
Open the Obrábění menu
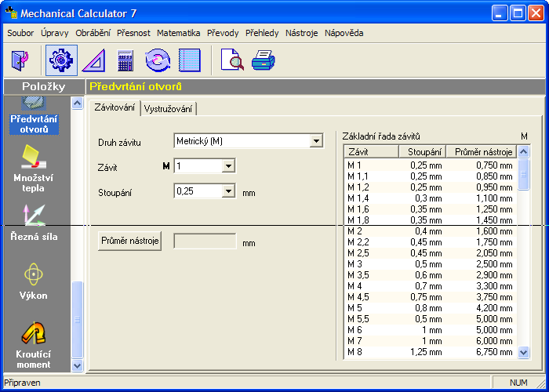click(x=93, y=33)
